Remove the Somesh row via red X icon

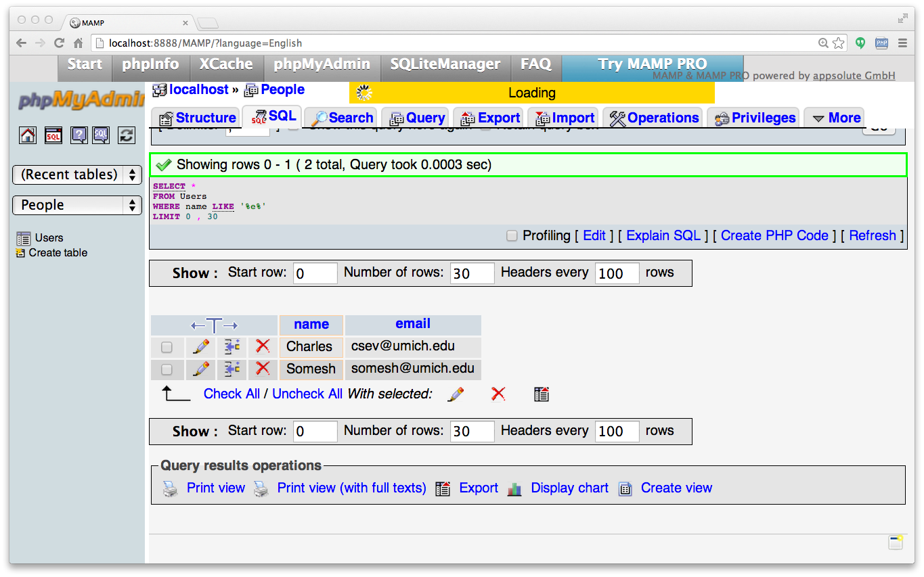(x=263, y=369)
